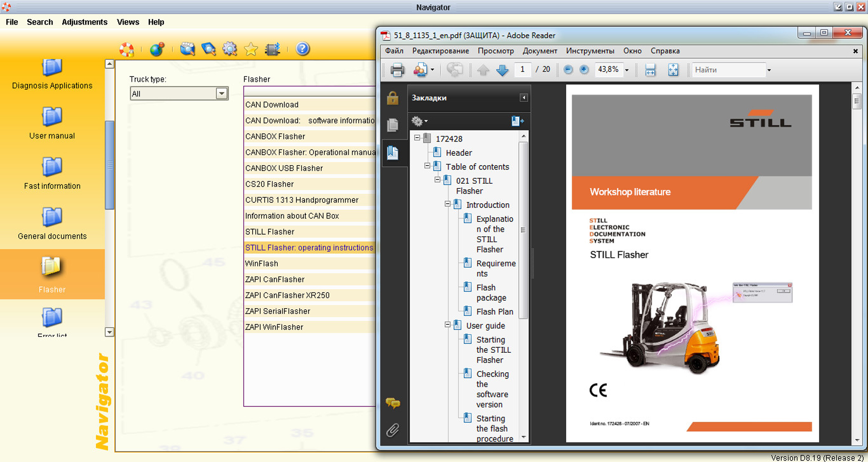Click the help question mark icon
This screenshot has height=462, width=868.
coord(303,49)
